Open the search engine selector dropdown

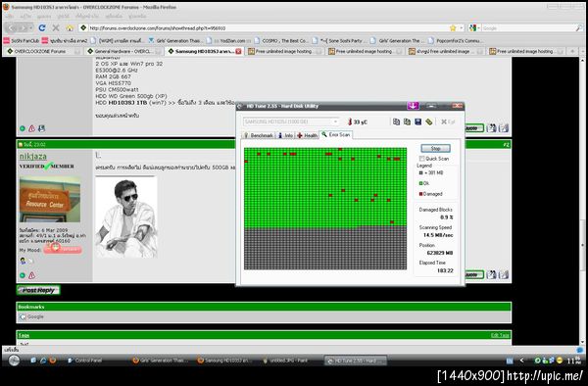(x=474, y=28)
